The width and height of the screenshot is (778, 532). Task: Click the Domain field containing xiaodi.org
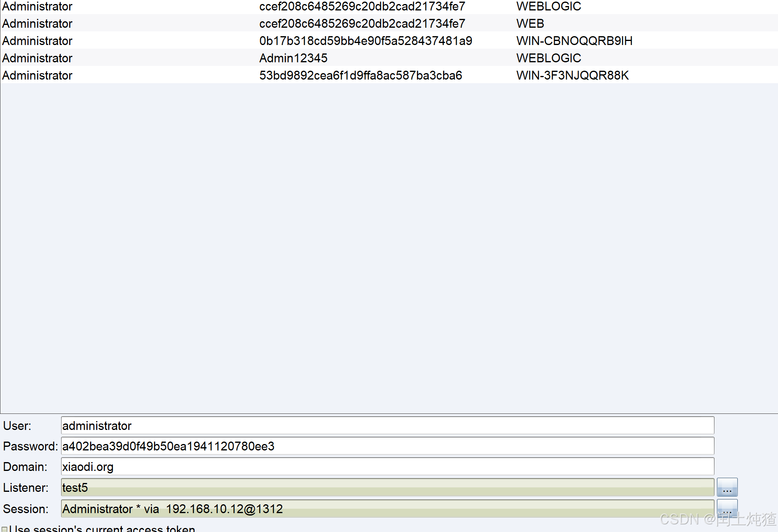click(387, 467)
